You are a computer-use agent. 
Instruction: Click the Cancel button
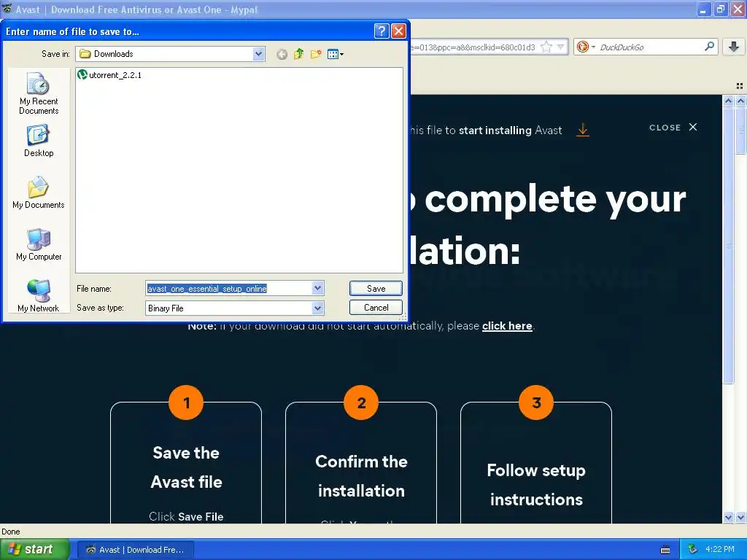click(376, 308)
